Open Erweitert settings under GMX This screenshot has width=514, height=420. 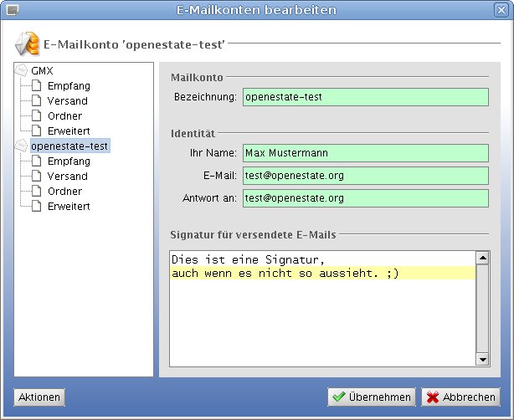[x=69, y=131]
